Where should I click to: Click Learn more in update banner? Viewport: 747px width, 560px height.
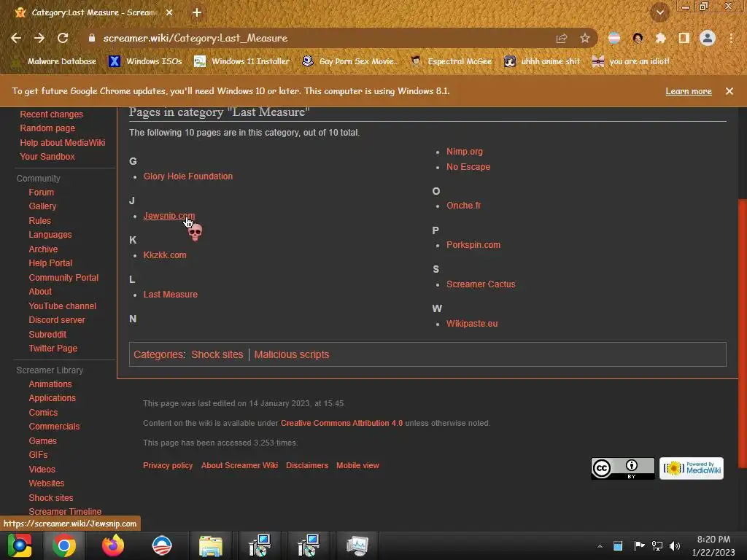click(689, 91)
